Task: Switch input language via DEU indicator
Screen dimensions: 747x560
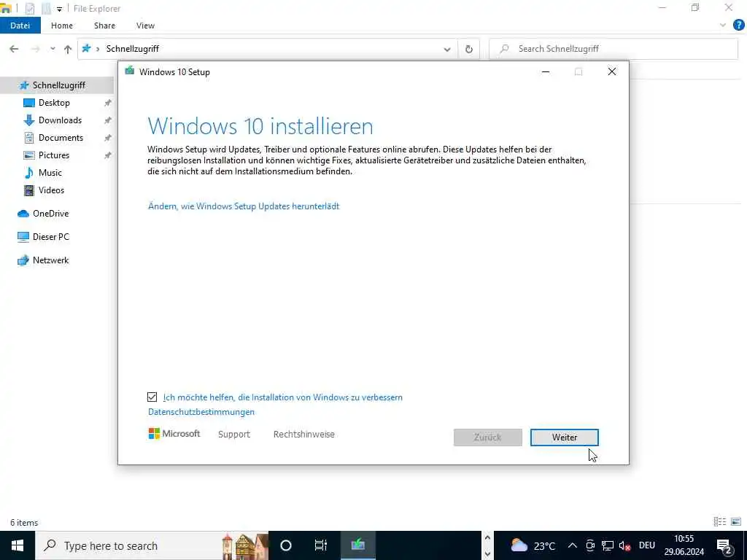Action: (647, 545)
